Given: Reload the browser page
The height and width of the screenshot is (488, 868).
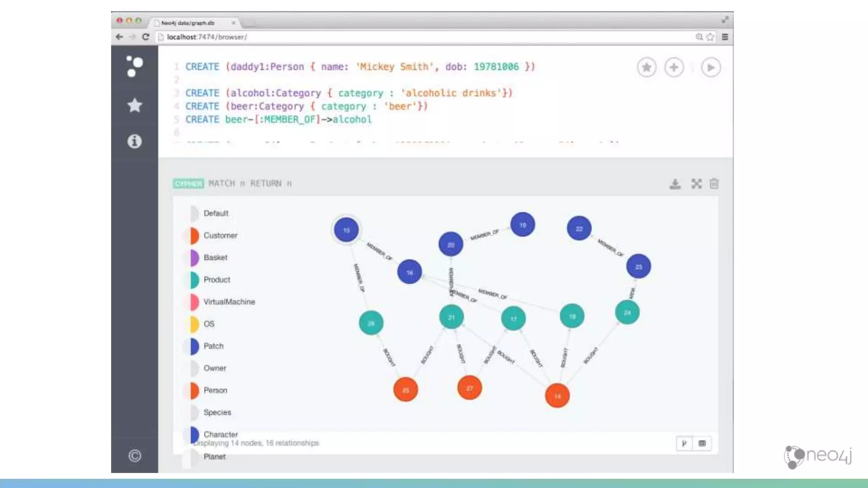Looking at the screenshot, I should pos(146,37).
